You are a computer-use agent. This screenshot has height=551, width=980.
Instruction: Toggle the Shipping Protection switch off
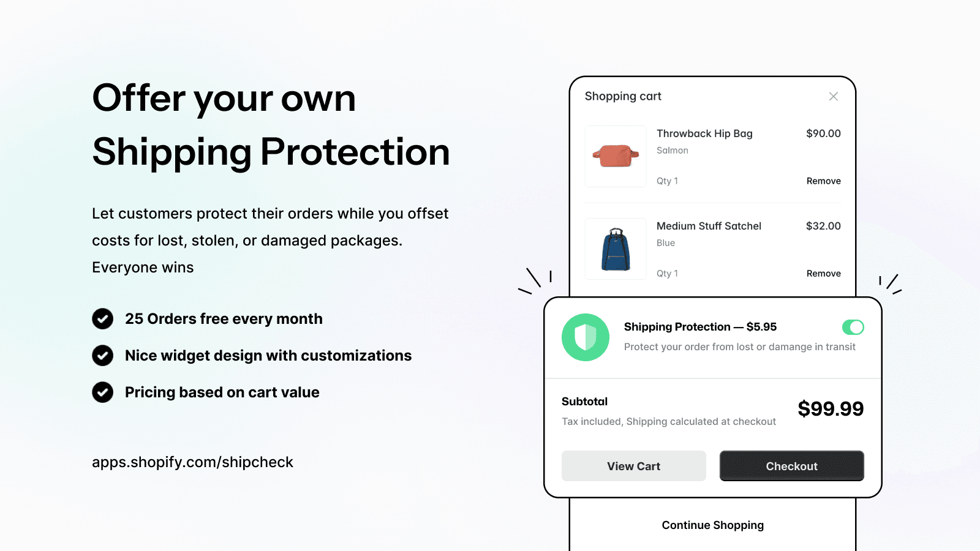coord(853,328)
